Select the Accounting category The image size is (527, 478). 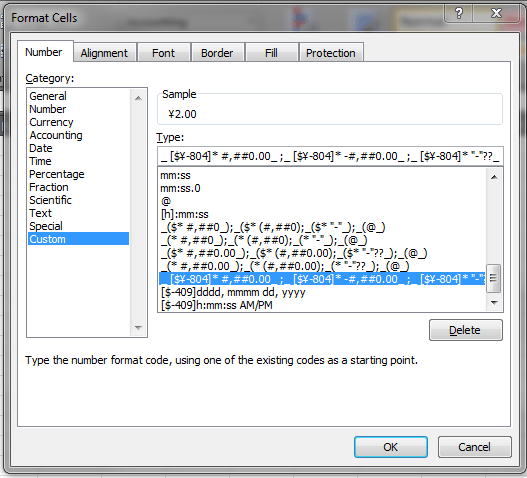tap(78, 135)
